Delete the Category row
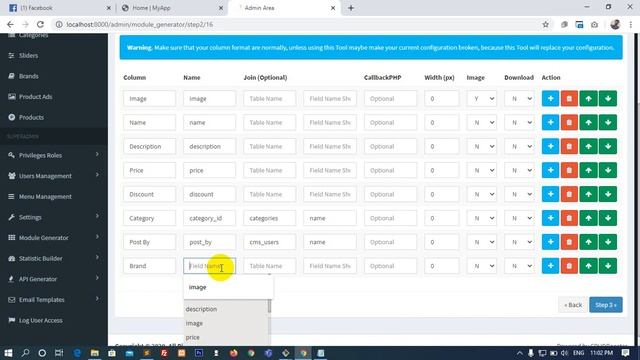 coord(569,218)
